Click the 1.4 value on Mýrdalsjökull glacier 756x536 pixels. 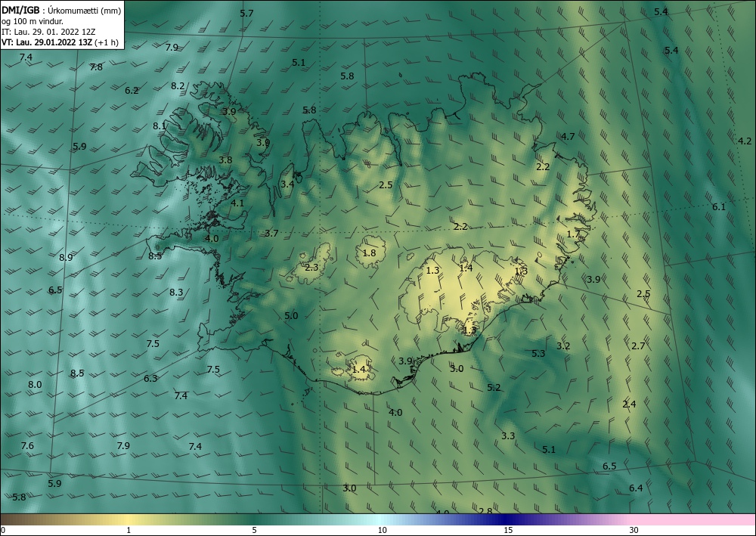coord(358,370)
